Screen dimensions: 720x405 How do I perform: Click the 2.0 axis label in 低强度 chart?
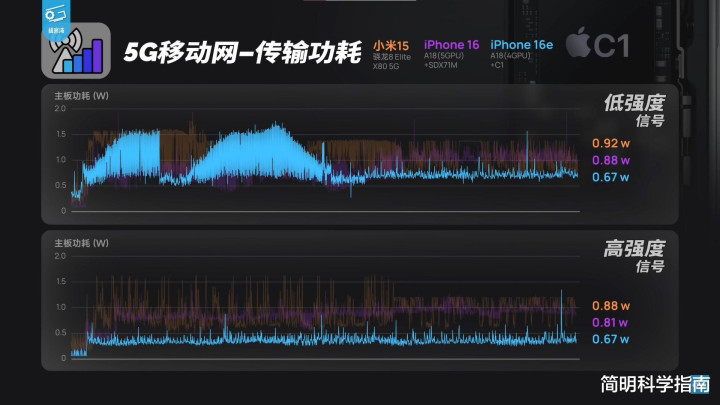pos(60,109)
